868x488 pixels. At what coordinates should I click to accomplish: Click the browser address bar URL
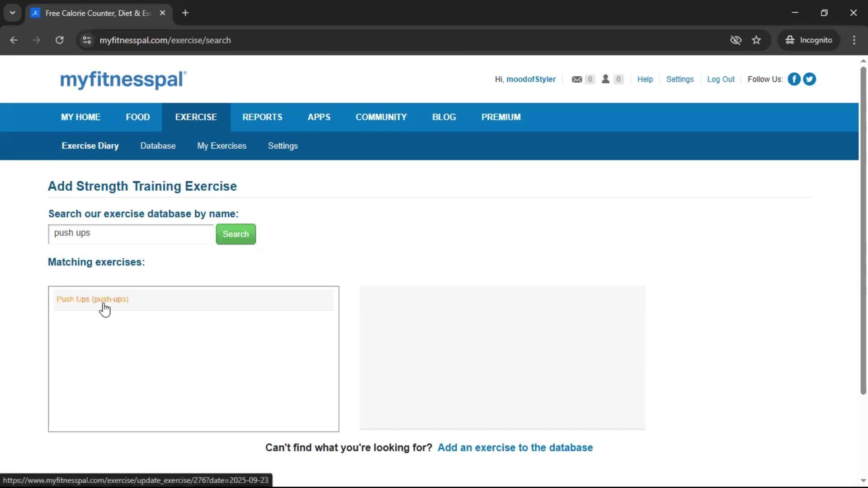tap(165, 40)
